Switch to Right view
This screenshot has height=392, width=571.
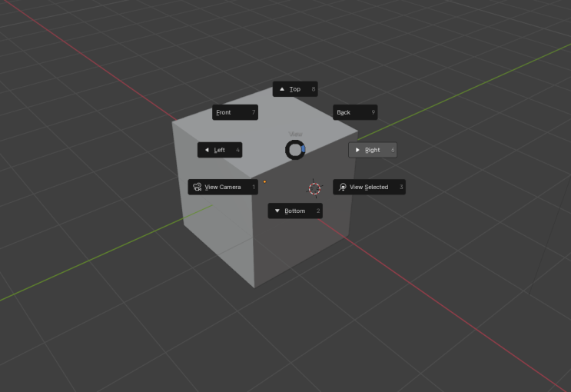coord(373,150)
